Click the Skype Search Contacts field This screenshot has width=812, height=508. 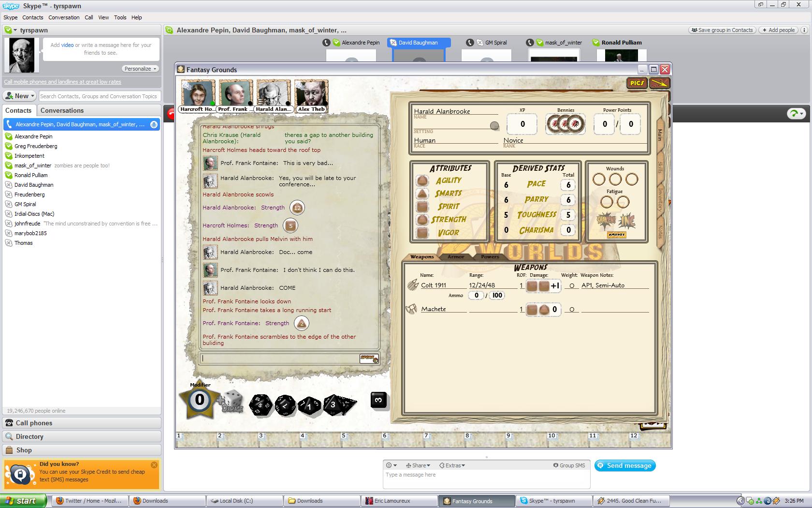[x=99, y=96]
